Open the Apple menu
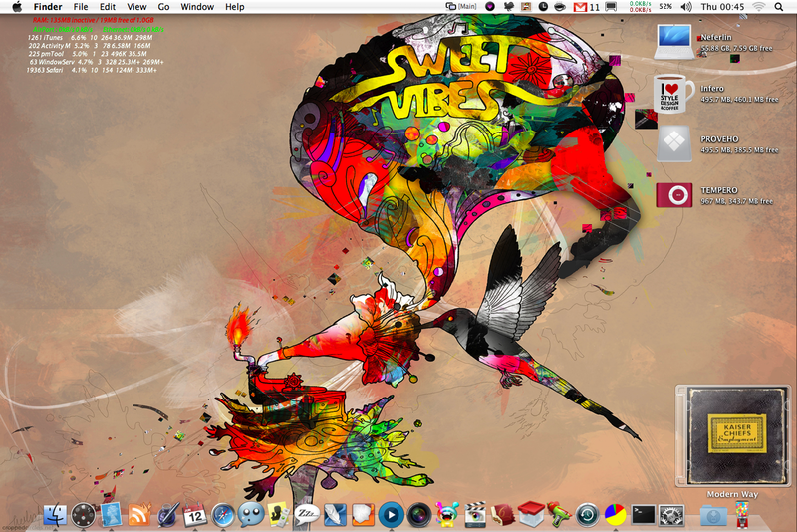The height and width of the screenshot is (532, 797). pos(17,7)
